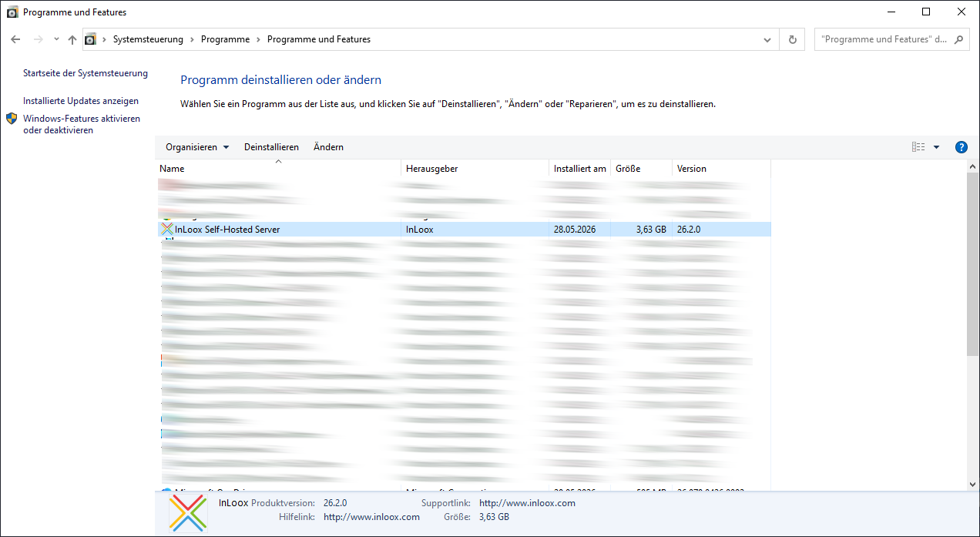Viewport: 980px width, 537px height.
Task: Click the Supportlink URL in details pane
Action: click(527, 503)
